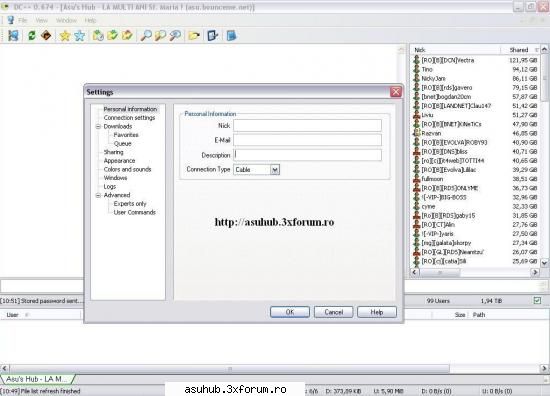This screenshot has height=396, width=550.
Task: Select user [bnet]bogdan20cm in list
Action: (446, 96)
